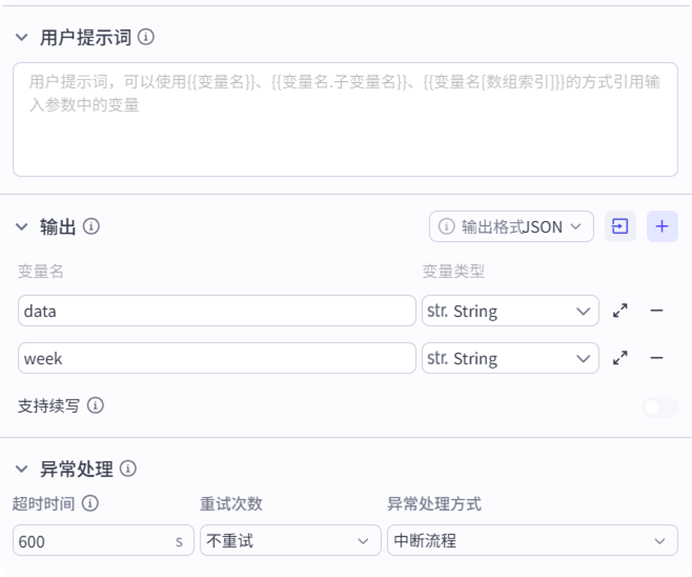The height and width of the screenshot is (577, 692).
Task: Collapse the 异常处理 section
Action: click(22, 468)
